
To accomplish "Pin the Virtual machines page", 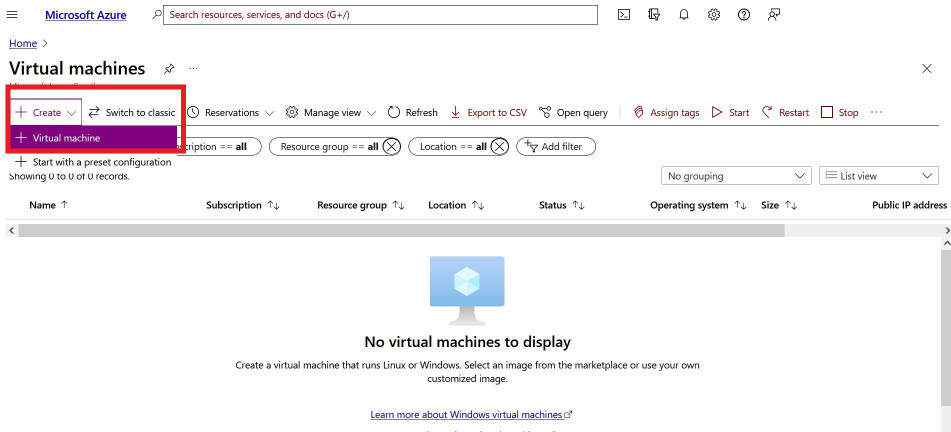I will click(x=169, y=69).
